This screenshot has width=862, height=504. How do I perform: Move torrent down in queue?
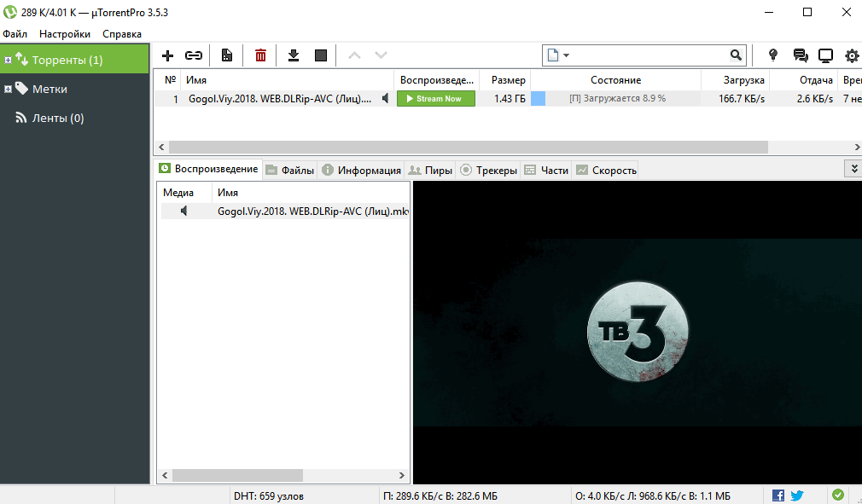[381, 55]
